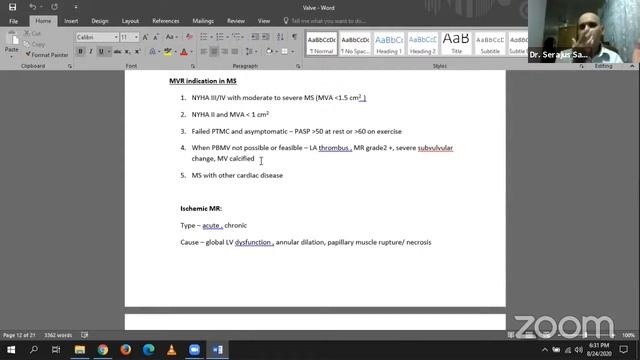Open Google Chrome from the taskbar
The width and height of the screenshot is (640, 360).
click(x=103, y=350)
